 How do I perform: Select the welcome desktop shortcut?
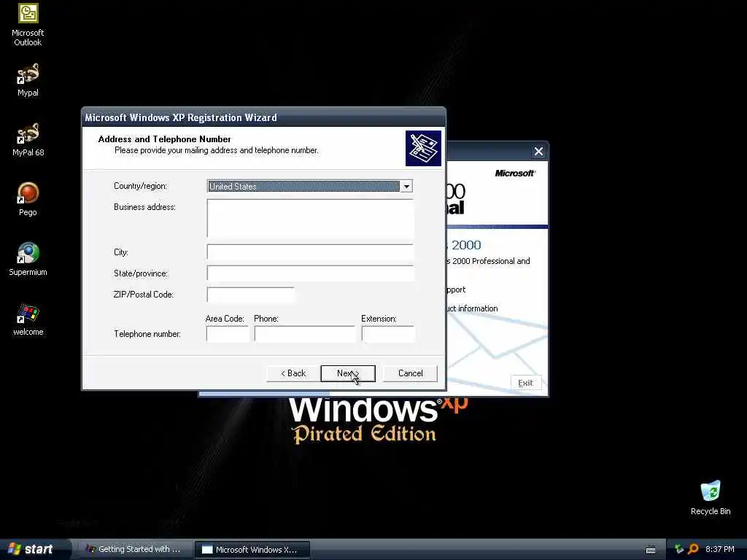pos(28,319)
